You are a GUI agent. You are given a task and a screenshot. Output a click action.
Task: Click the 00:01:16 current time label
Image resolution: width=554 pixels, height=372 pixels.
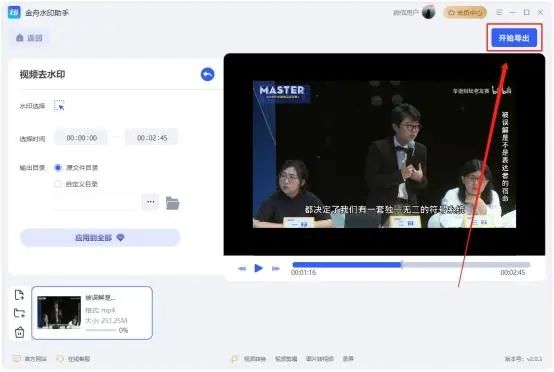coord(303,272)
